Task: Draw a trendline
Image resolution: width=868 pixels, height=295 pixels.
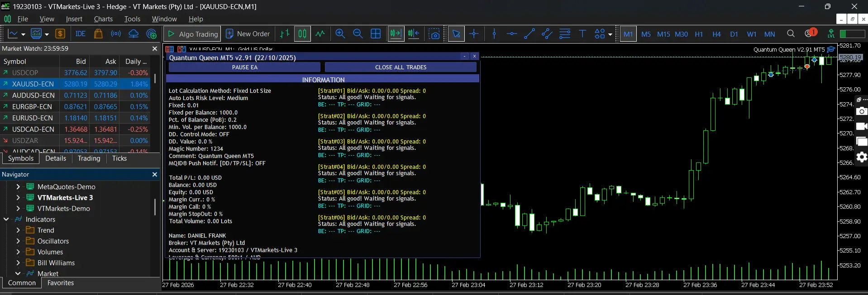Action: (x=529, y=34)
